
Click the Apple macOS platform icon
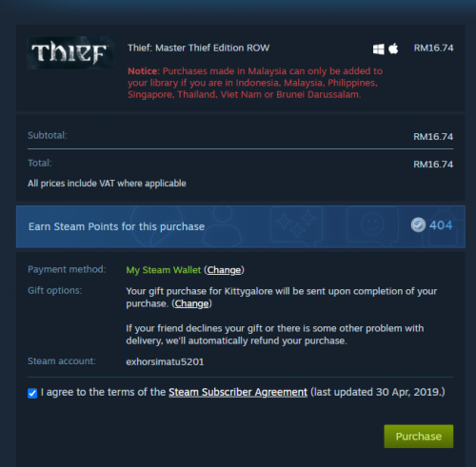coord(393,49)
